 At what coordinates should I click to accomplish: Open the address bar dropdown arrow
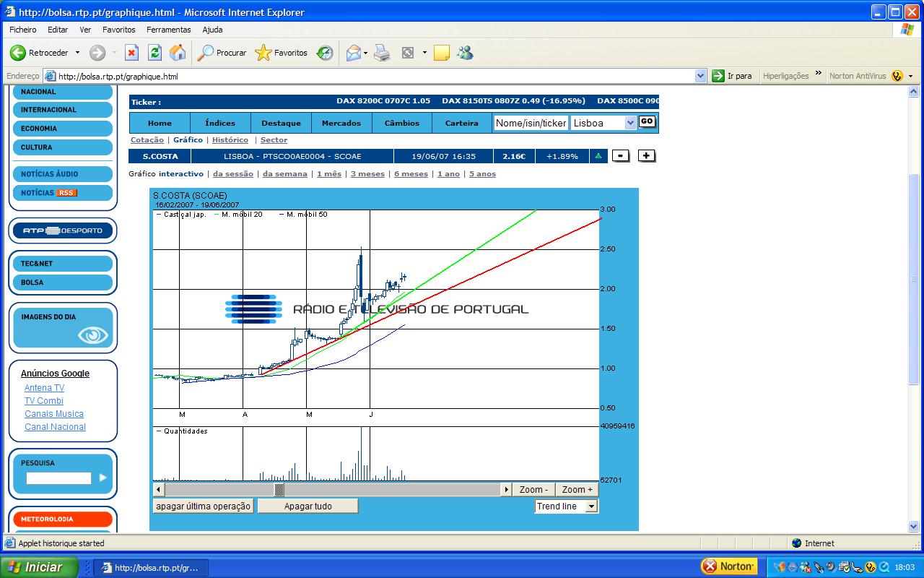700,76
